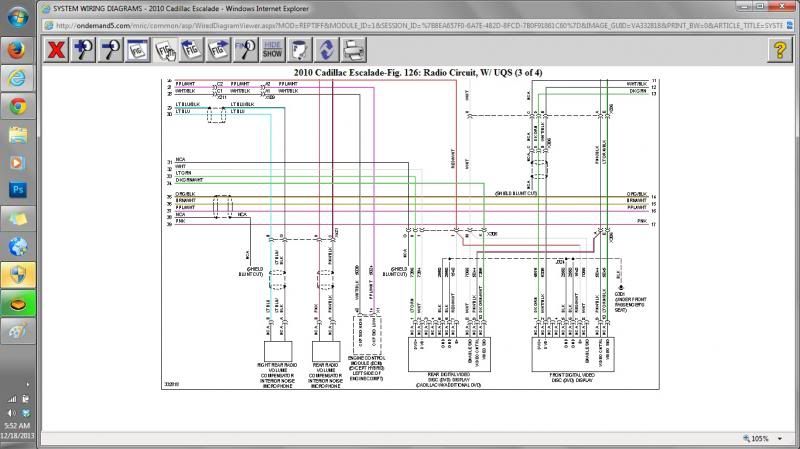The width and height of the screenshot is (800, 449).
Task: Go to the next figure
Action: pyautogui.click(x=218, y=50)
